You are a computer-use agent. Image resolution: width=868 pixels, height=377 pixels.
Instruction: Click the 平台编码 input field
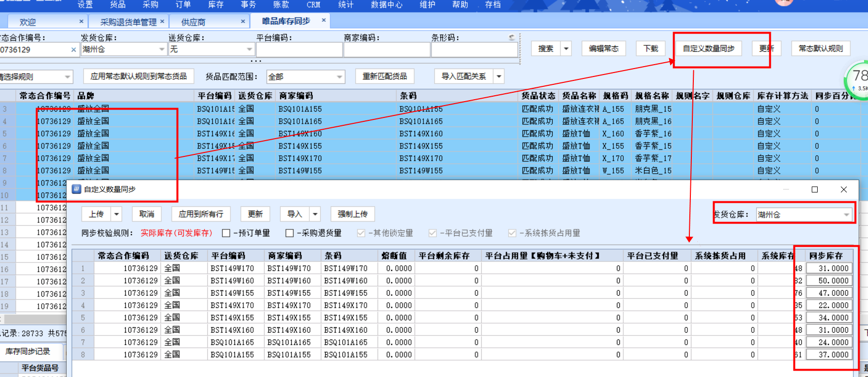[299, 50]
